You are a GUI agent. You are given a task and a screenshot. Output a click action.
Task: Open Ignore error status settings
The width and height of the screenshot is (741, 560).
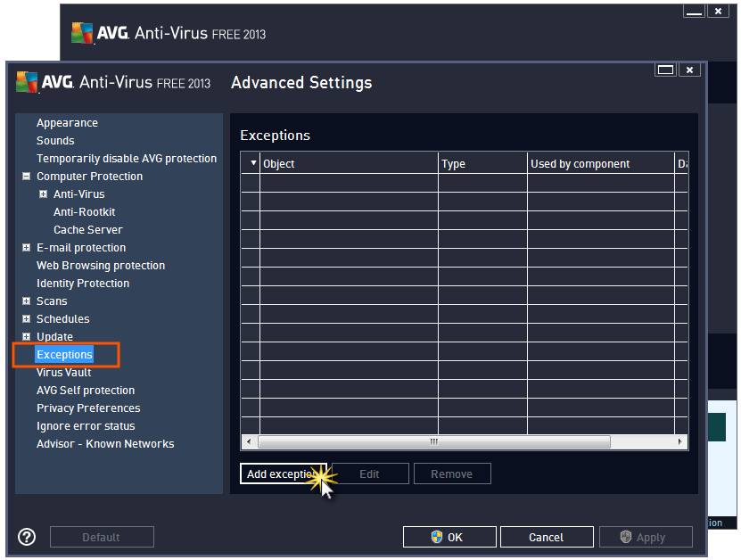pyautogui.click(x=86, y=426)
